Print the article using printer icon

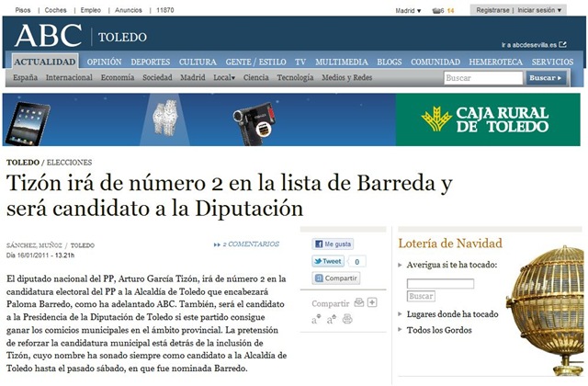tap(347, 319)
